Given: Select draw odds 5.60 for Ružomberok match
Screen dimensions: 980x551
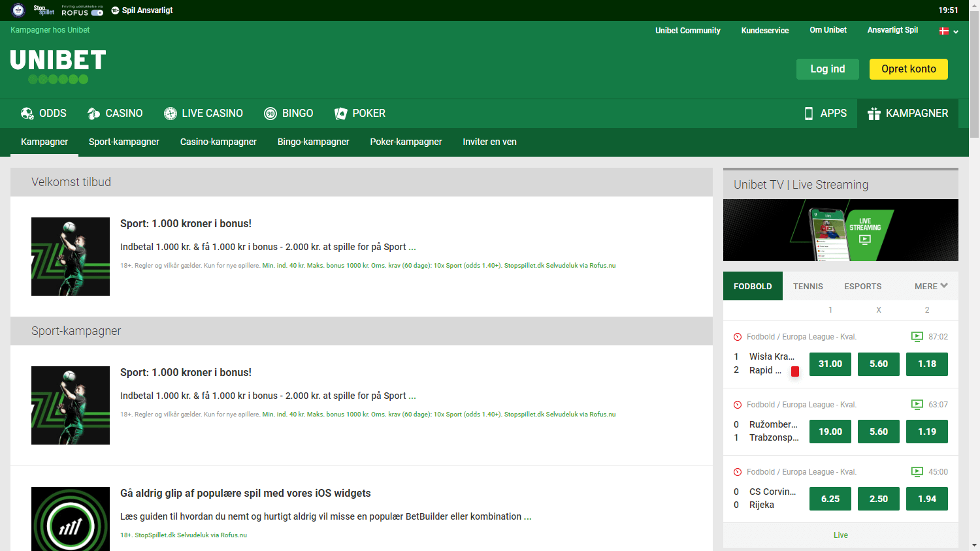Looking at the screenshot, I should click(x=879, y=432).
